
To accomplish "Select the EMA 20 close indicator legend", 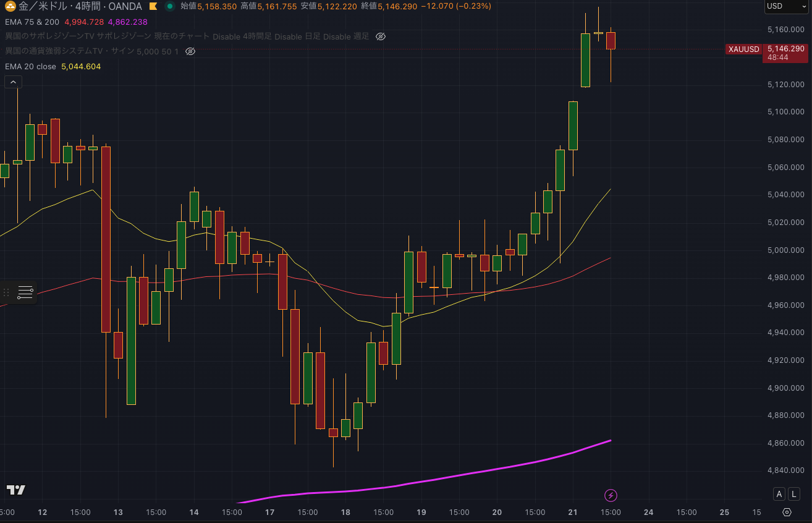I will pyautogui.click(x=30, y=66).
